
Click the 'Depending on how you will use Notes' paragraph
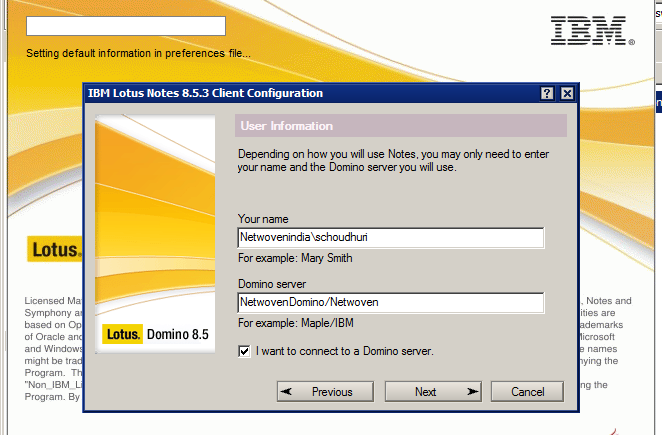coord(393,160)
